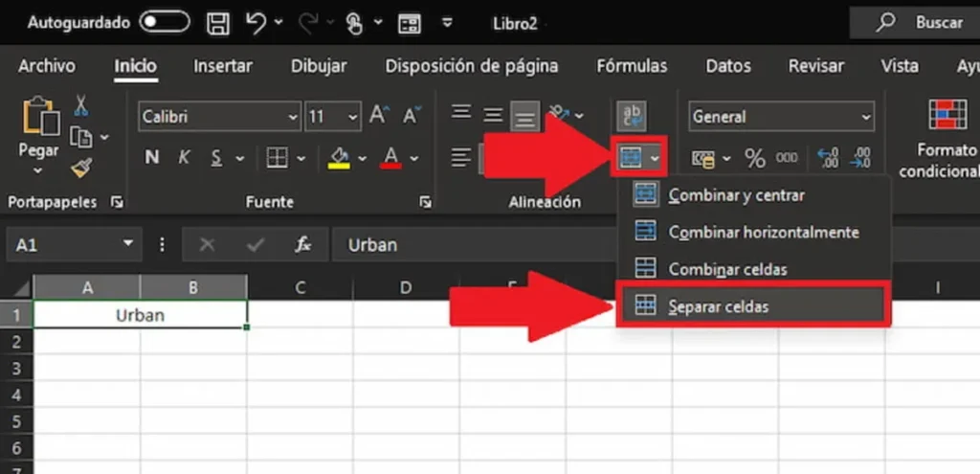This screenshot has width=980, height=474.
Task: Switch to the Insertar tab
Action: coord(223,66)
